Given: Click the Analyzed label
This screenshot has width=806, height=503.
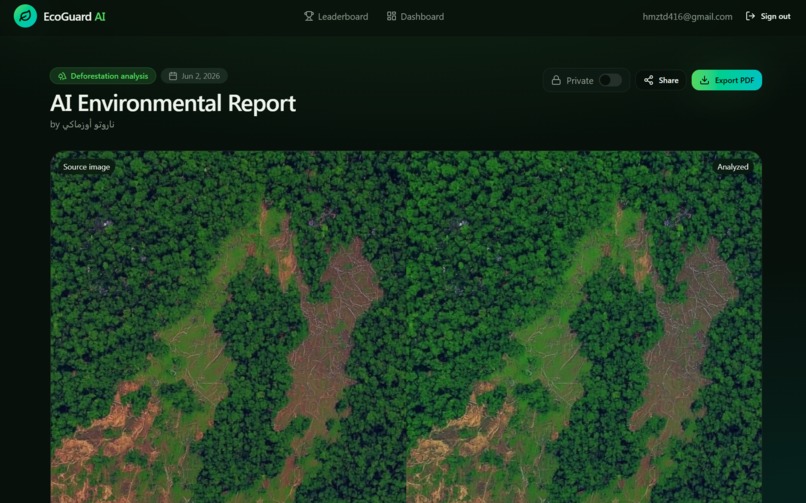Looking at the screenshot, I should click(732, 167).
